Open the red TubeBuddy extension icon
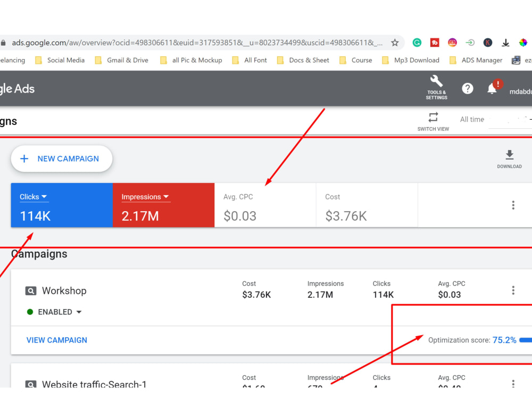Screen dimensions: 532x399 click(435, 43)
